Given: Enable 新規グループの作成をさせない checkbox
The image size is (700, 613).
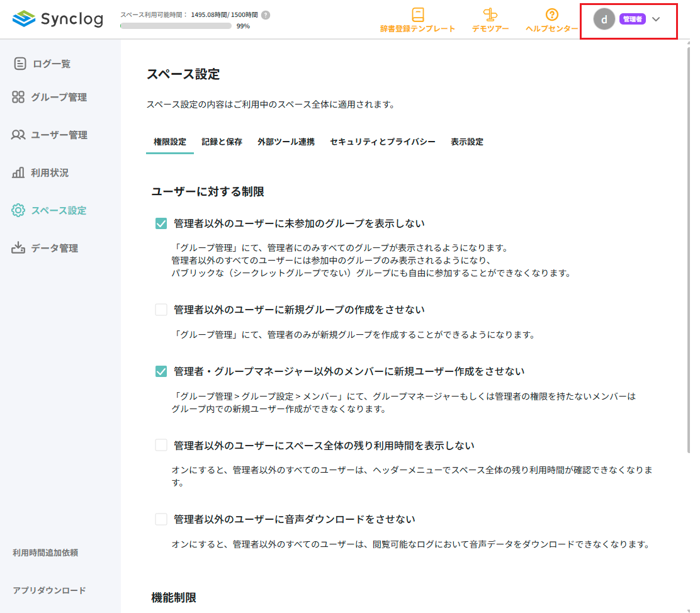Looking at the screenshot, I should click(161, 310).
